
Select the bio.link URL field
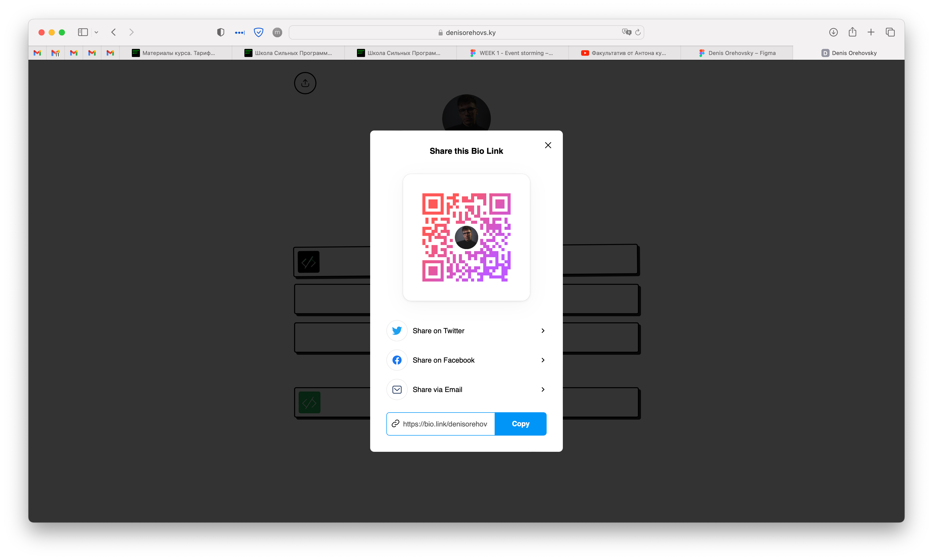pyautogui.click(x=441, y=424)
